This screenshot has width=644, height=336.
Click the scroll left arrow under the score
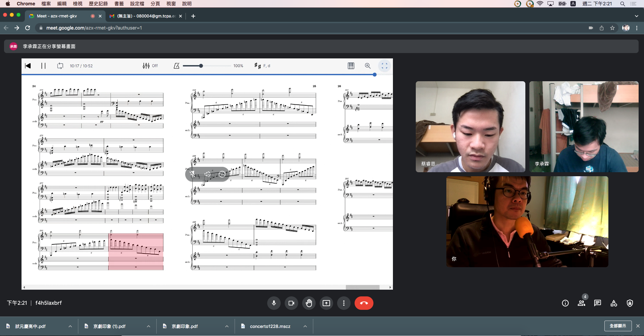tap(24, 287)
